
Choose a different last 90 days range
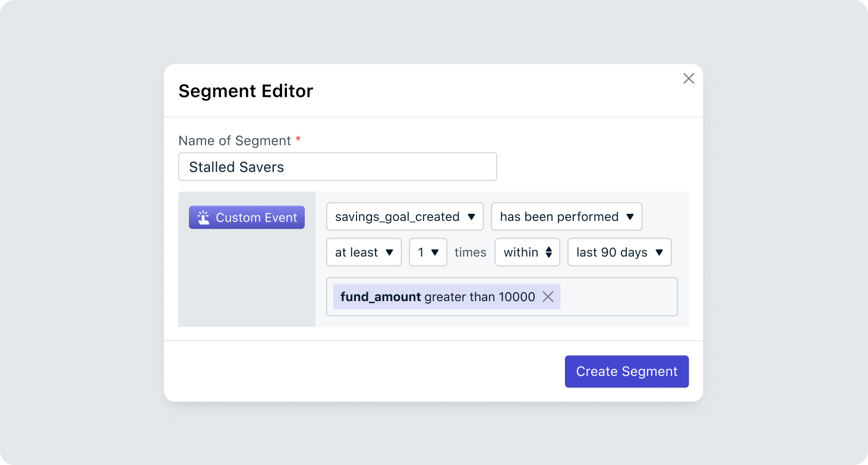pos(612,252)
